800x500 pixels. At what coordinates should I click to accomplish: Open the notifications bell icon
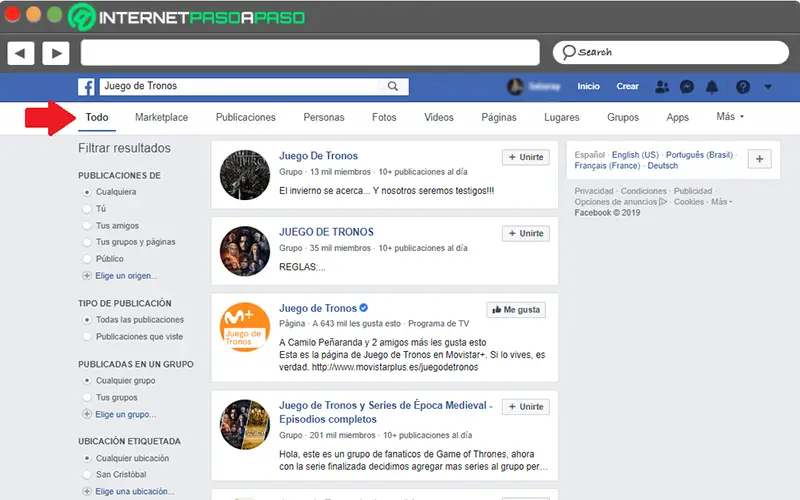pos(712,87)
